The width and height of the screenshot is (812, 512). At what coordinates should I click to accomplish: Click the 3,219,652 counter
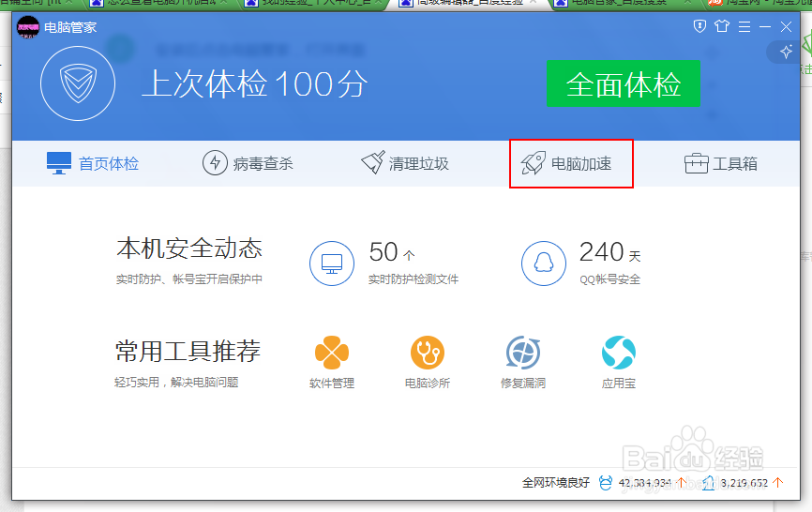click(x=744, y=483)
